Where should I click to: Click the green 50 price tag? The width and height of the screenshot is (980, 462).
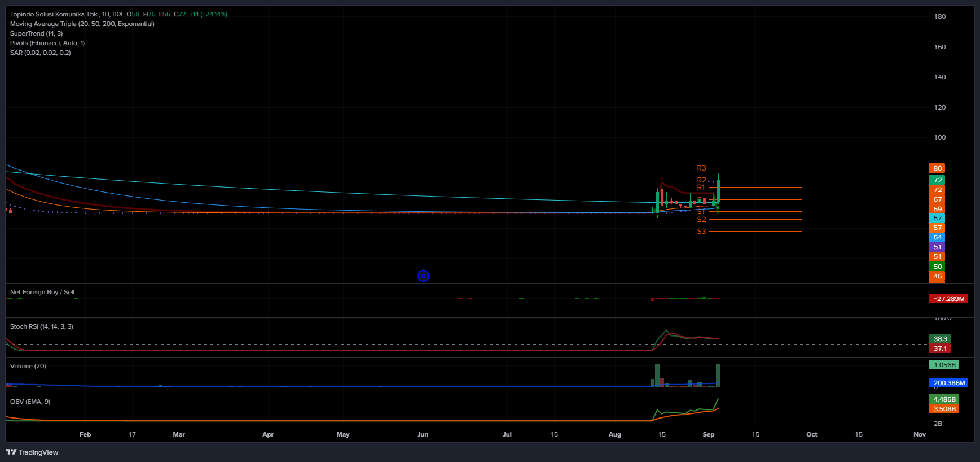(x=937, y=267)
